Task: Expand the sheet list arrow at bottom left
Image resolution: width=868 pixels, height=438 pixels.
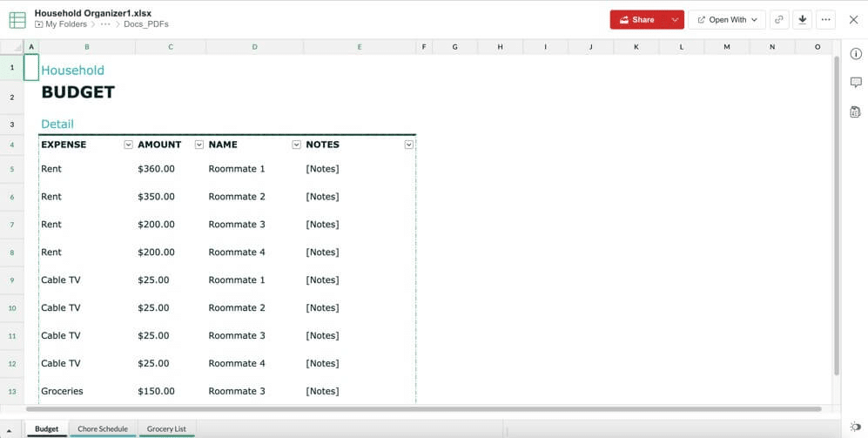Action: (10, 428)
